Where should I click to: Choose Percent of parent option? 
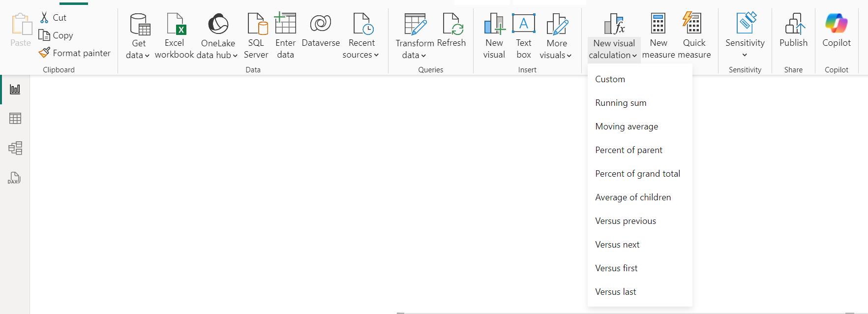(640, 150)
